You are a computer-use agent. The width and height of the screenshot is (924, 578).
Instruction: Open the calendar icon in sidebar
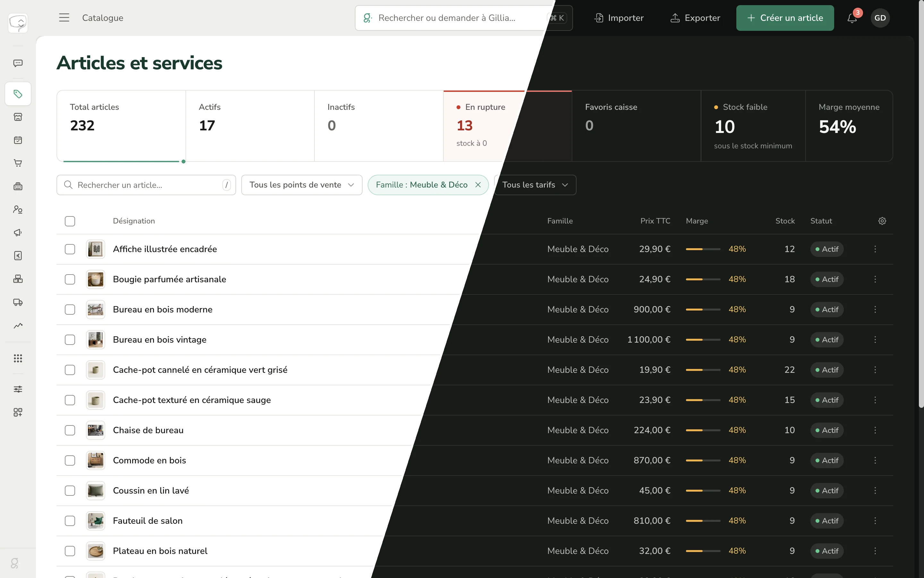[18, 140]
